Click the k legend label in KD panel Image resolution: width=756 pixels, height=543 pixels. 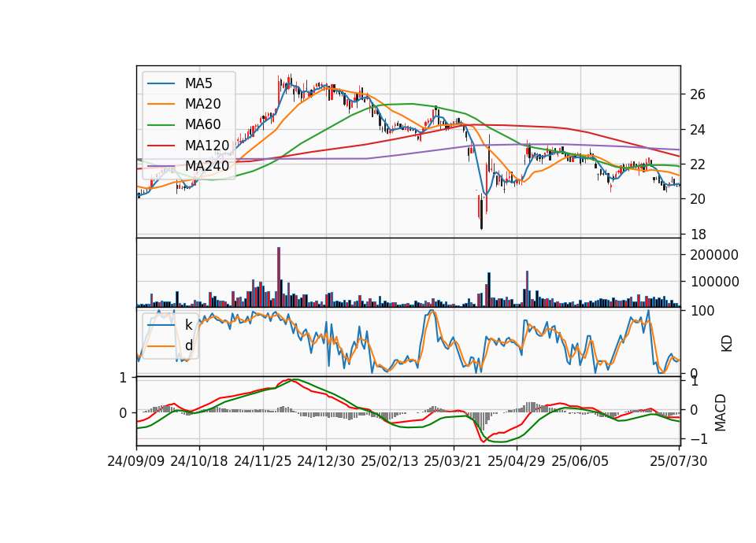point(188,325)
